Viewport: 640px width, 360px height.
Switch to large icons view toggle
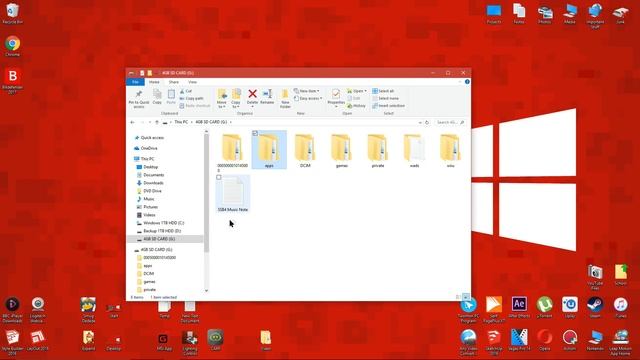[466, 297]
